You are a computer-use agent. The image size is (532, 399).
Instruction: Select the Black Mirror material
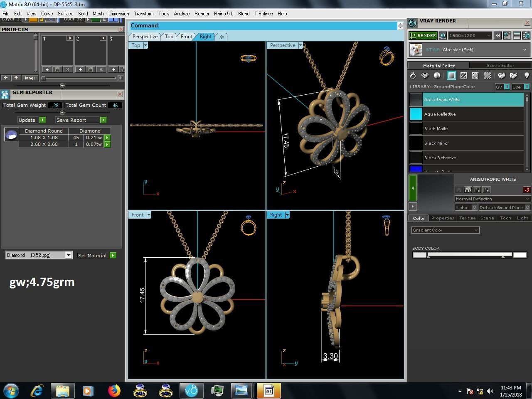(x=466, y=143)
